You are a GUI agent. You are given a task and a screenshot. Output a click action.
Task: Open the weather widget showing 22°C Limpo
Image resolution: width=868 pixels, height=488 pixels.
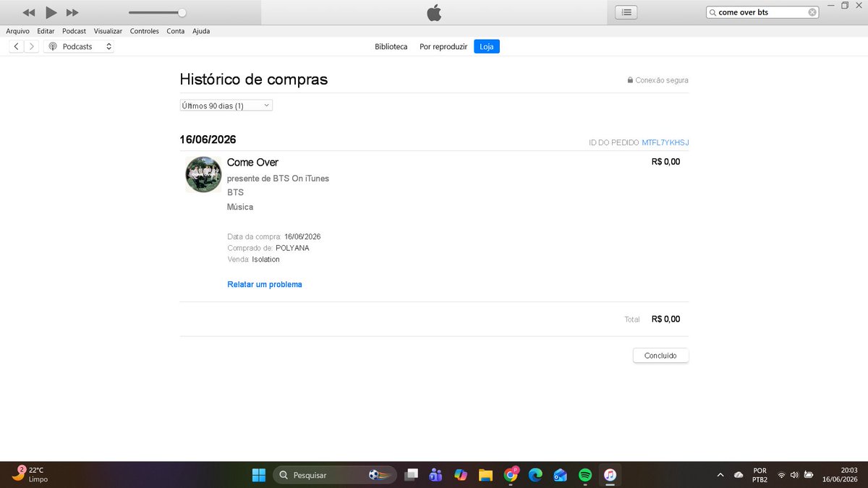[30, 475]
